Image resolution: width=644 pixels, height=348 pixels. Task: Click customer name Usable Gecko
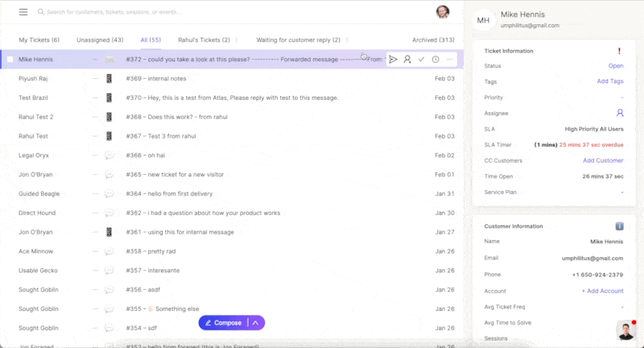coord(38,271)
